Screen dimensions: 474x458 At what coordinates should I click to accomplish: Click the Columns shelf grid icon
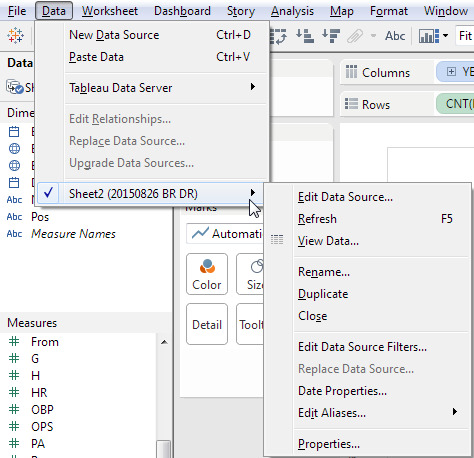click(x=351, y=72)
